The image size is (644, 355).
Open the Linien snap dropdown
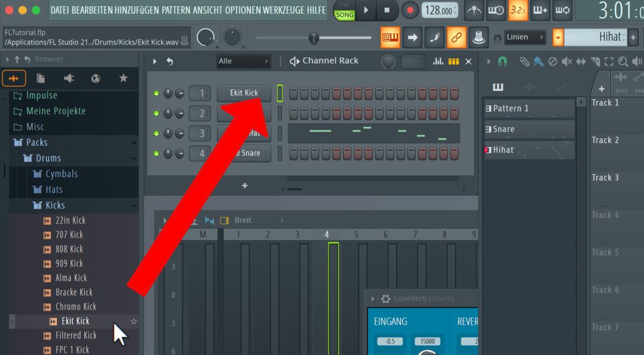(525, 37)
